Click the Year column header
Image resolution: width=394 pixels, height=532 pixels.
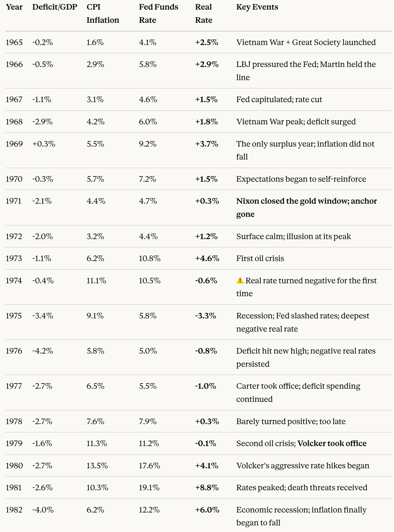(14, 7)
